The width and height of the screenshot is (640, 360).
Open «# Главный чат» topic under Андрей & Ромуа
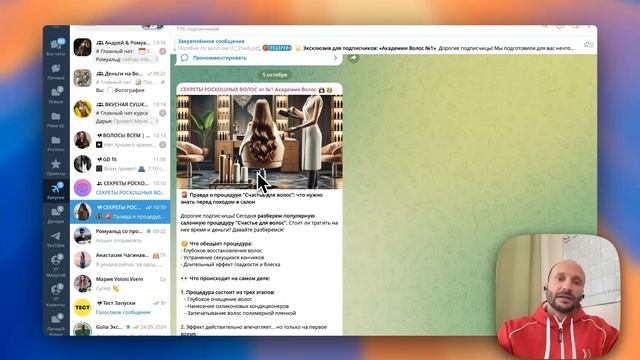click(114, 51)
